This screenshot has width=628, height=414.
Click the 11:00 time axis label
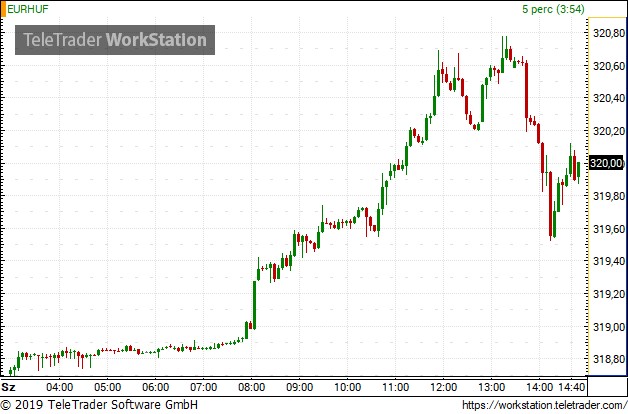[x=396, y=387]
